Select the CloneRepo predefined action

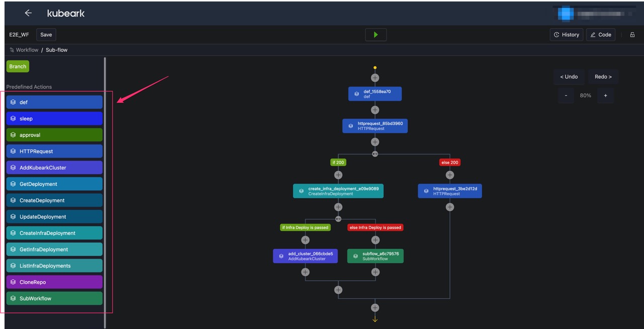point(54,282)
